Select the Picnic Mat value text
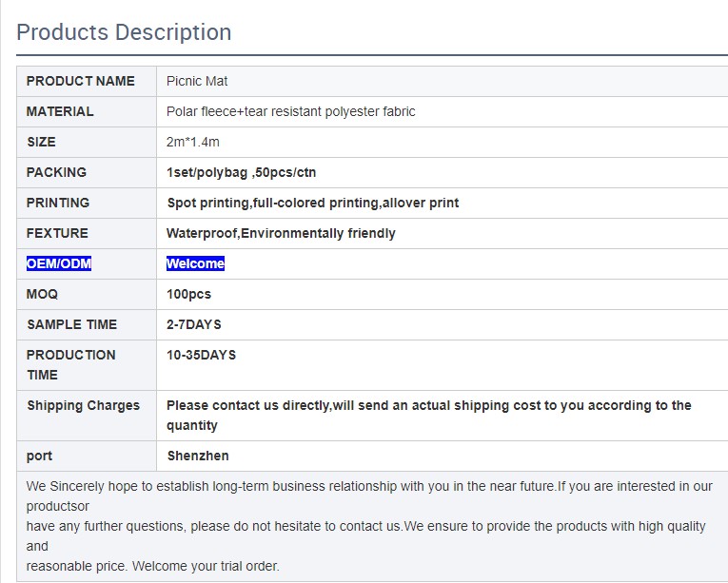 (197, 81)
